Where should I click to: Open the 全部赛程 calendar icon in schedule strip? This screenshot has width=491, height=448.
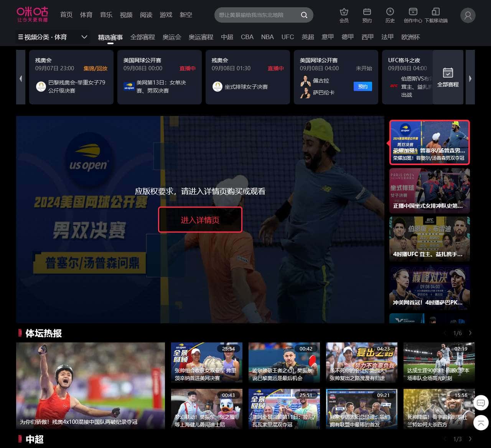click(x=448, y=77)
